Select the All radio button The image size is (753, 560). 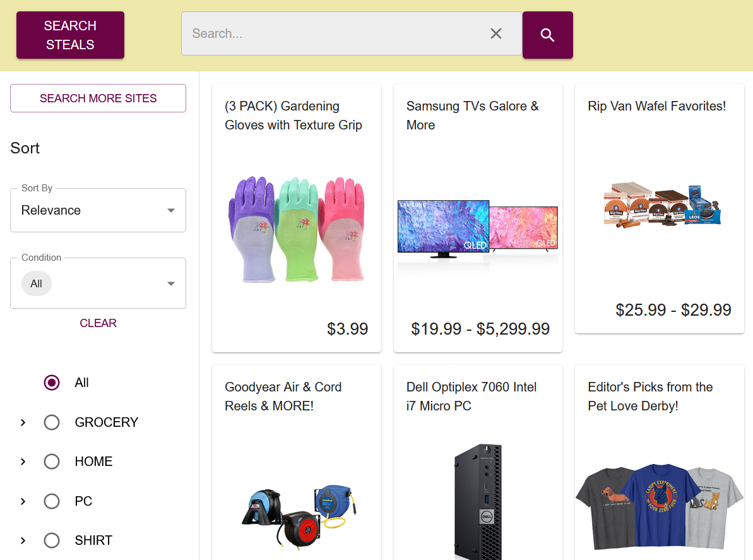tap(51, 383)
